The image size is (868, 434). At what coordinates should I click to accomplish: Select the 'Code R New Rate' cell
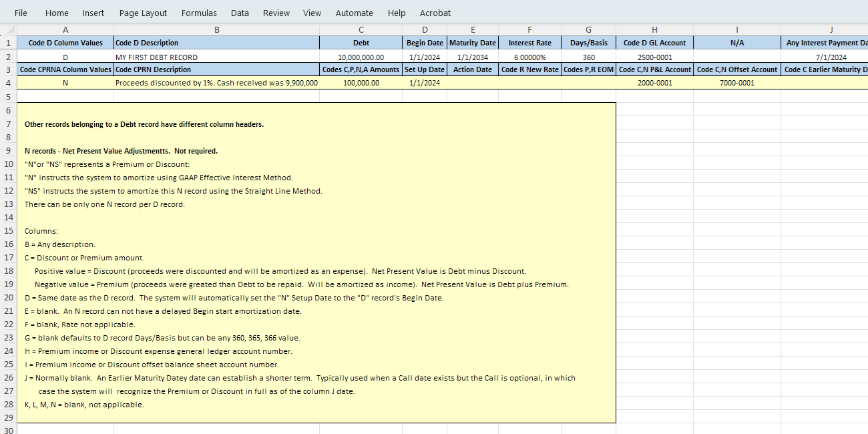coord(530,69)
